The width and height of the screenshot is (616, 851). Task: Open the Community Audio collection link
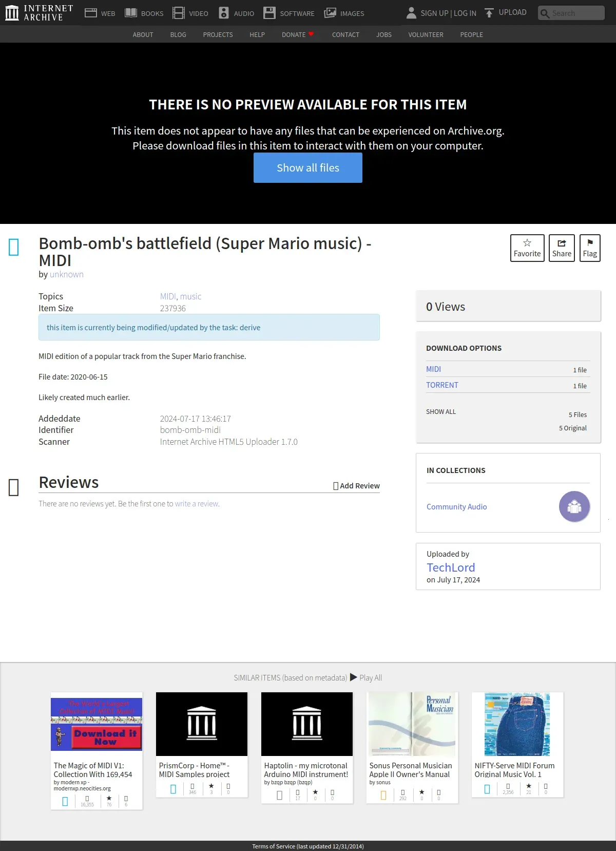(x=456, y=506)
